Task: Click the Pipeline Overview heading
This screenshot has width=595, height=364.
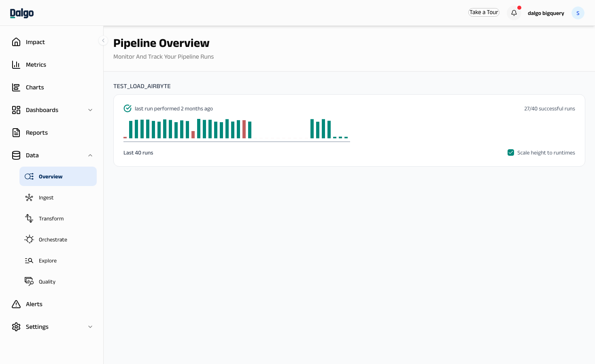Action: click(x=161, y=43)
